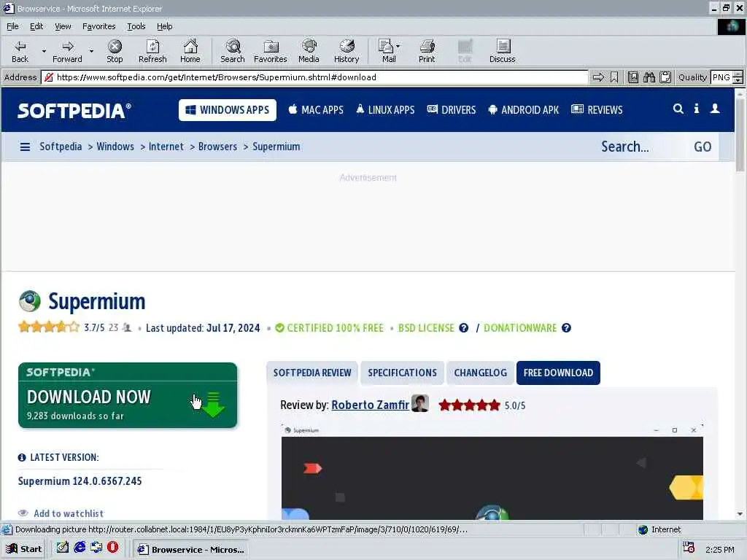This screenshot has height=560, width=747.
Task: Open reviewer Roberto Zamfir's profile link
Action: (370, 405)
